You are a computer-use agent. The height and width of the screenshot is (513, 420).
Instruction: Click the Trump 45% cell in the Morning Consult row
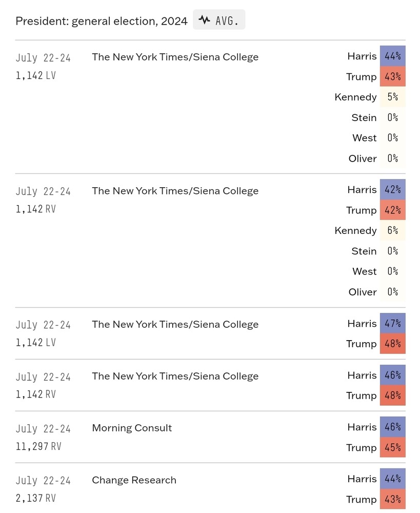pos(392,447)
